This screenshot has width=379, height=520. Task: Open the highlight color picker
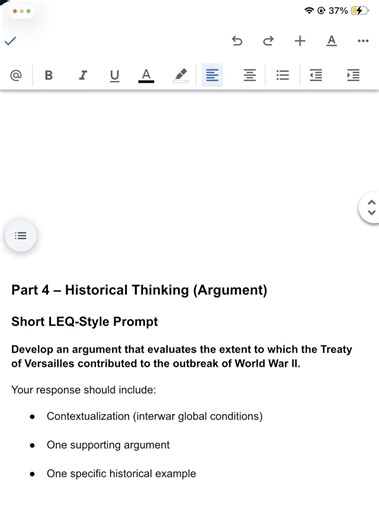click(181, 76)
